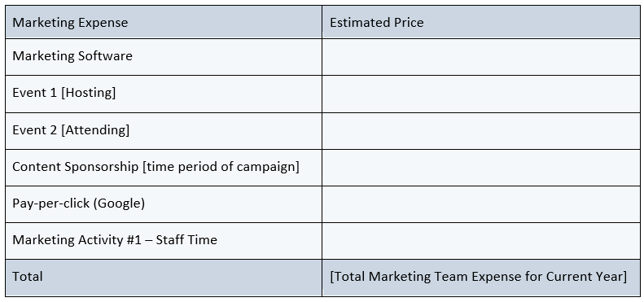This screenshot has height=302, width=644.
Task: Select the Marketing Activity #1 – Staff Time cell
Action: coord(164,241)
